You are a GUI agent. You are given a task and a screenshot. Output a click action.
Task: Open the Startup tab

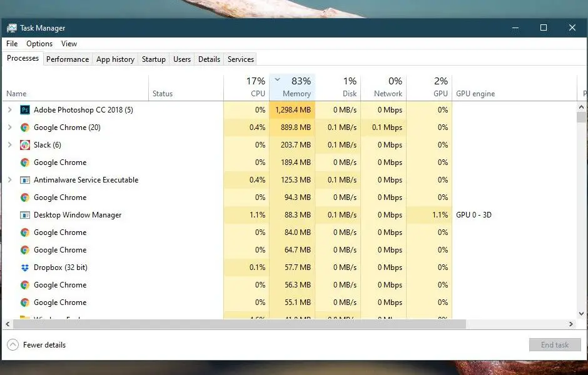coord(154,59)
